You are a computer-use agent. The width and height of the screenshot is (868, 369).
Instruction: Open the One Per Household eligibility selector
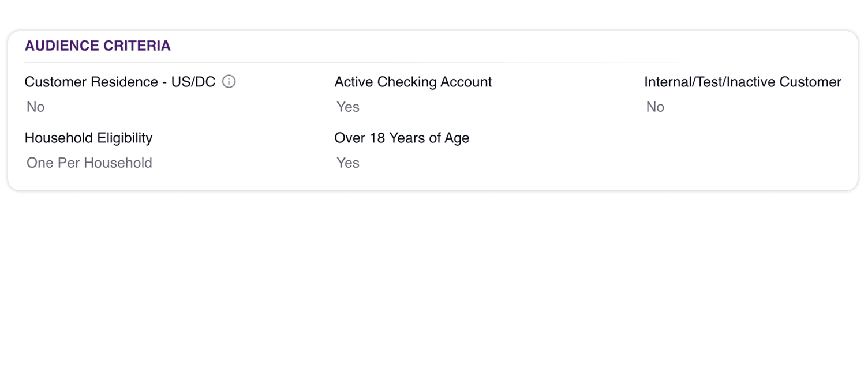[89, 163]
